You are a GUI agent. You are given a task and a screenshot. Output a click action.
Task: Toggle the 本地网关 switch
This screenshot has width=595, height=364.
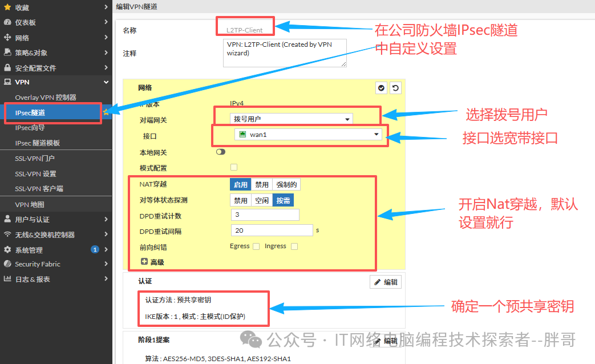point(221,152)
